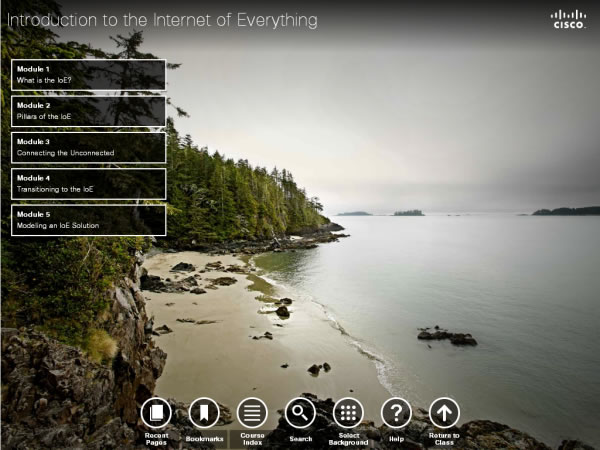Click the 'Help' text label
This screenshot has height=450, width=600.
396,438
